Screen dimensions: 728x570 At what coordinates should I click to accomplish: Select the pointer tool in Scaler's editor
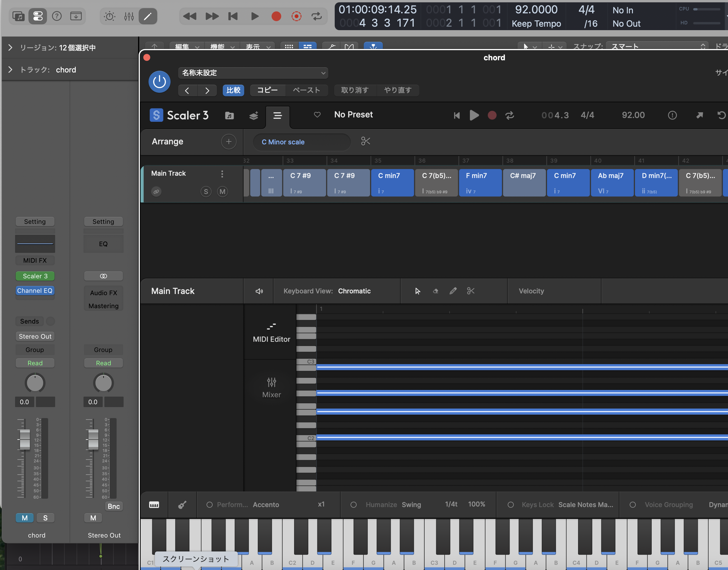(417, 291)
